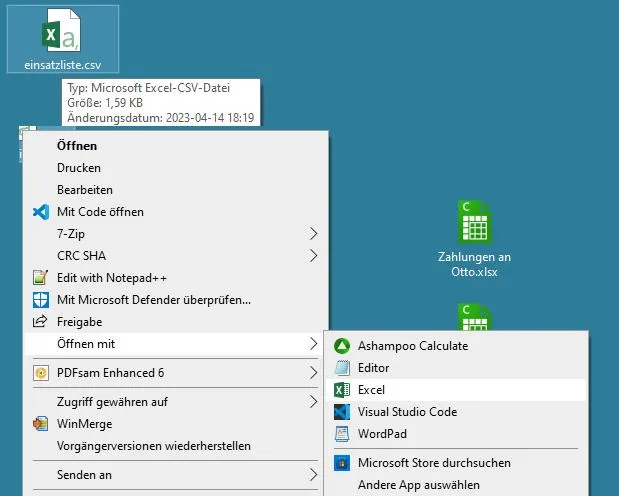619x496 pixels.
Task: Expand the CRC SHA submenu arrow
Action: 313,256
